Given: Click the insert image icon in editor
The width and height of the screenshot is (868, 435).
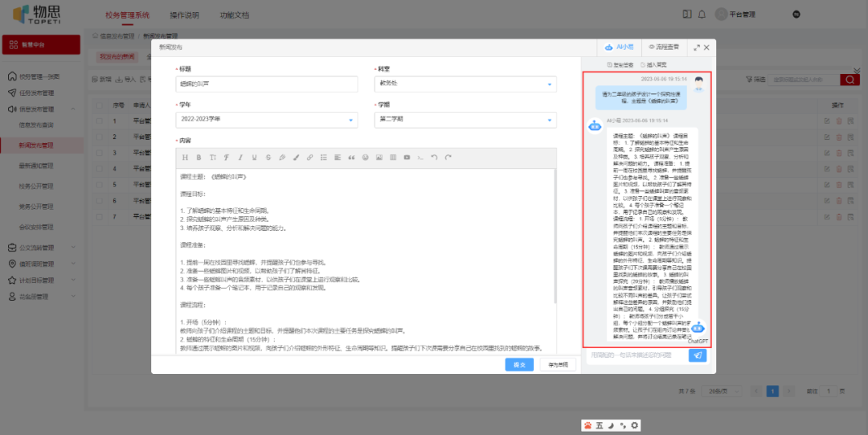Looking at the screenshot, I should click(x=379, y=157).
